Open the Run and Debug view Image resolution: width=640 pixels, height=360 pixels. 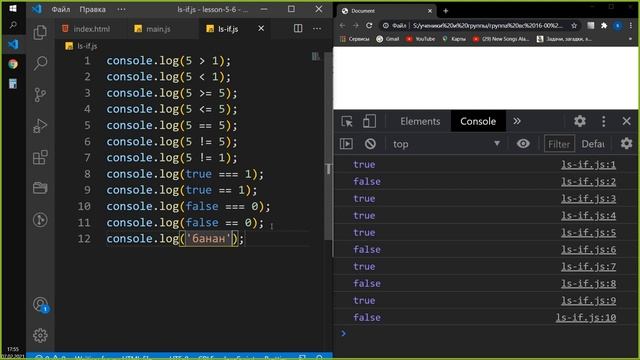(x=40, y=126)
